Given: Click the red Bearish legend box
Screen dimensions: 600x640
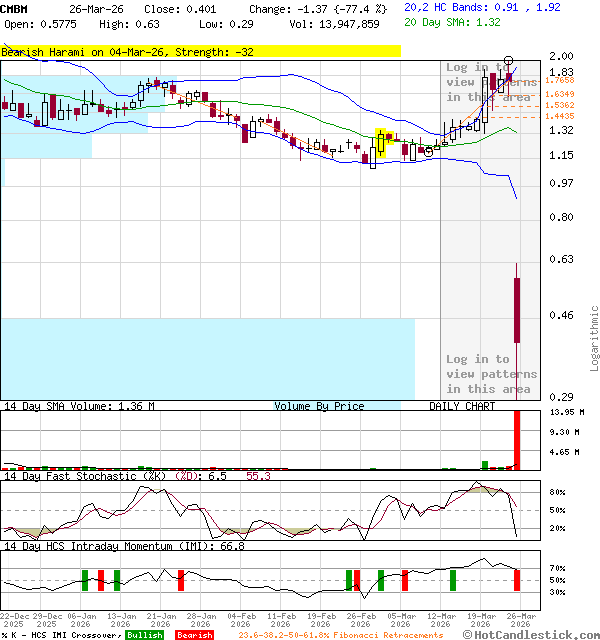Looking at the screenshot, I should pos(194,635).
